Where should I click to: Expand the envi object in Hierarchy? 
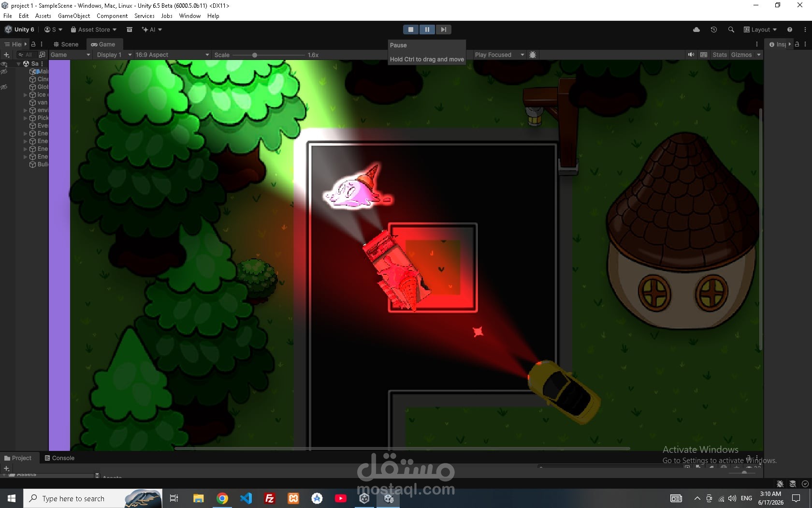pyautogui.click(x=26, y=110)
